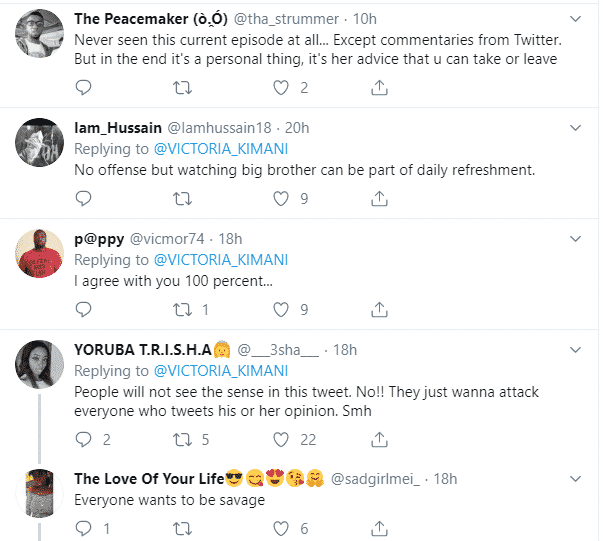Click the @sadgirlmei_ username handle
Screen dimensions: 603x541
point(377,479)
